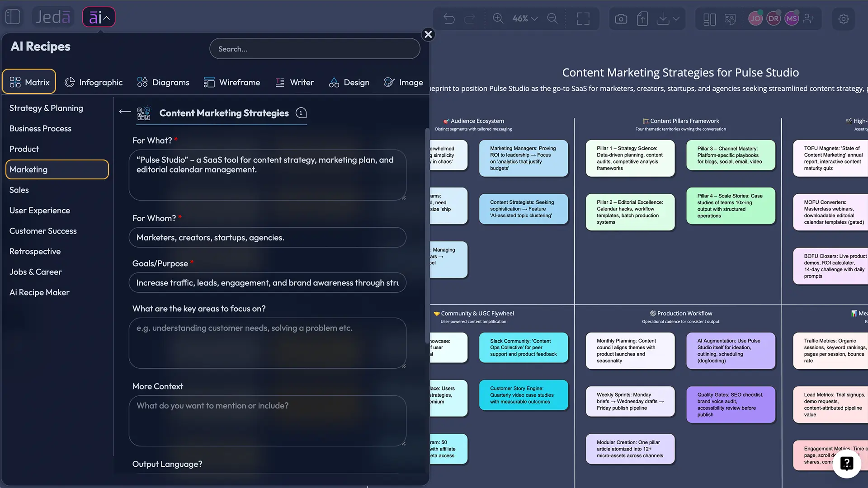Switch to the Matrix tab
Screen dimensions: 868x488
click(29, 82)
